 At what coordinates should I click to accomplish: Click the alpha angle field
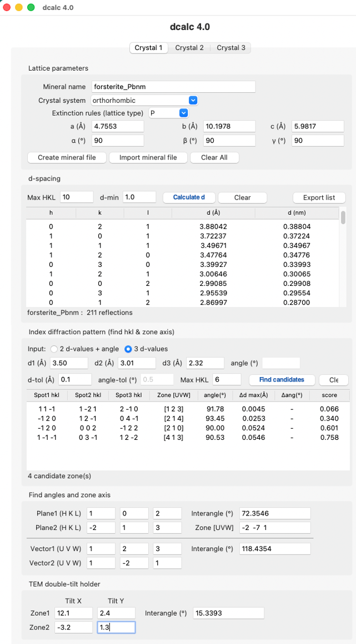click(x=118, y=141)
